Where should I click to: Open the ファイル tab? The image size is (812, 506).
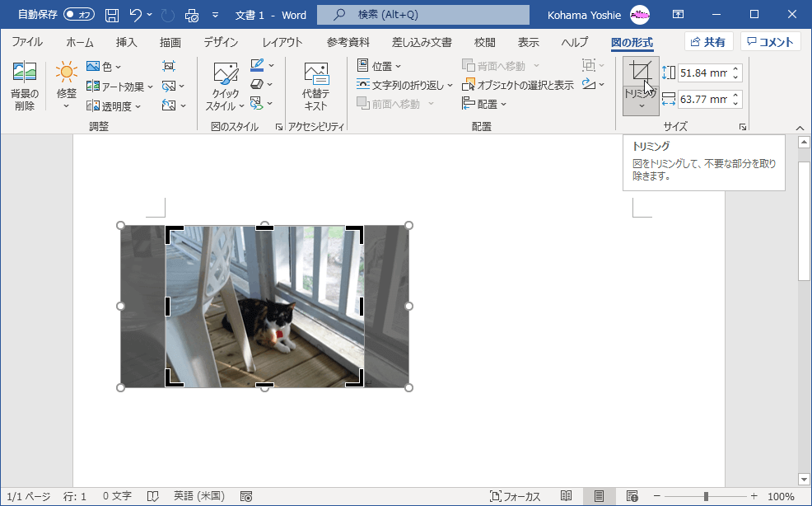27,42
